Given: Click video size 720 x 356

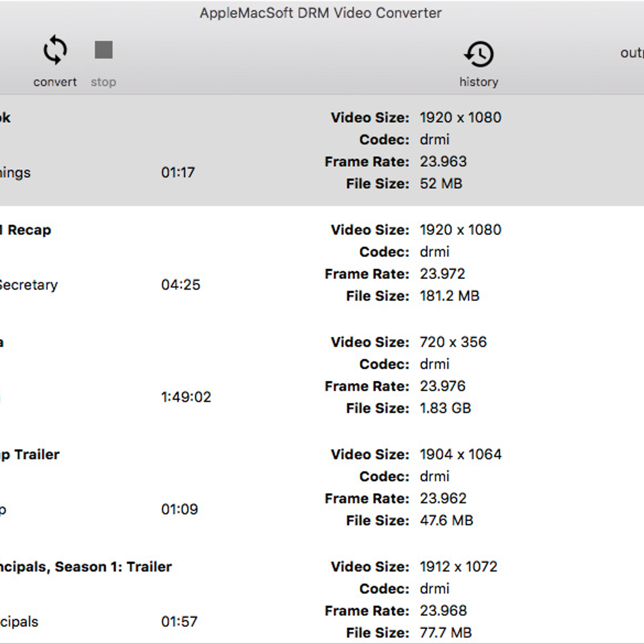Looking at the screenshot, I should click(x=453, y=342).
